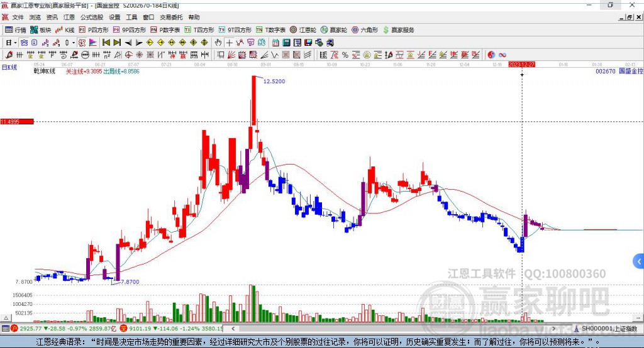The width and height of the screenshot is (644, 348).
Task: Click the floppy disk save icon
Action: click(x=308, y=43)
